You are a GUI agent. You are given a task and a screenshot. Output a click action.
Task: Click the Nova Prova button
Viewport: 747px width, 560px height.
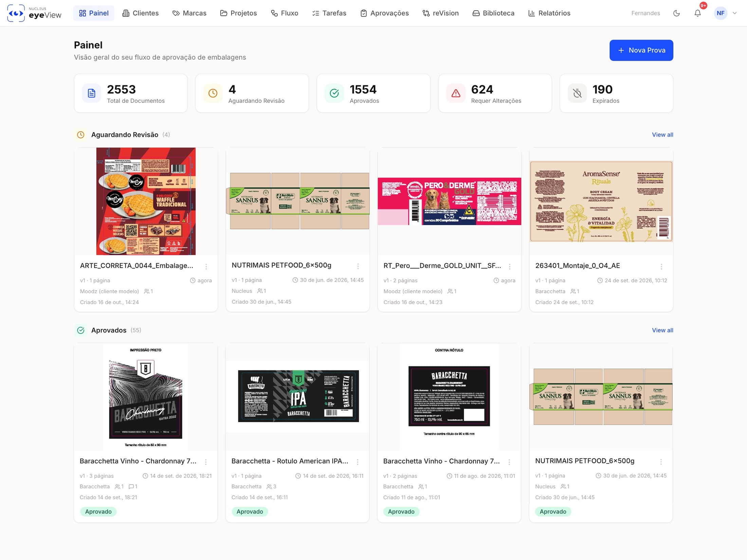(641, 50)
